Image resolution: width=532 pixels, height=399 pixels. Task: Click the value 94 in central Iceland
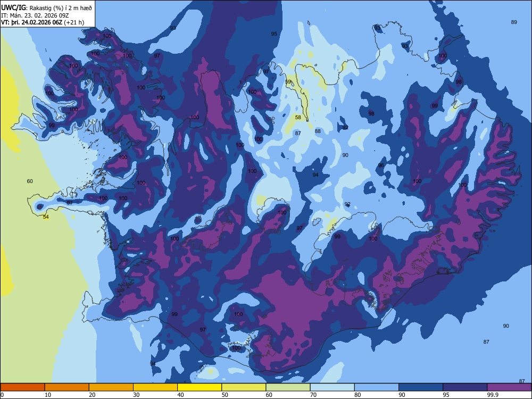315,174
